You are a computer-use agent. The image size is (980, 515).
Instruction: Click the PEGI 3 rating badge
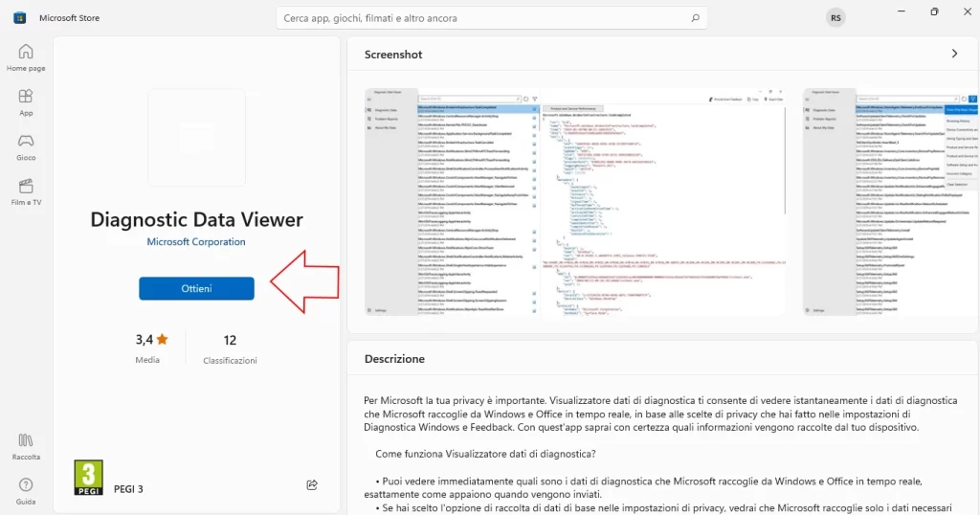click(x=89, y=478)
